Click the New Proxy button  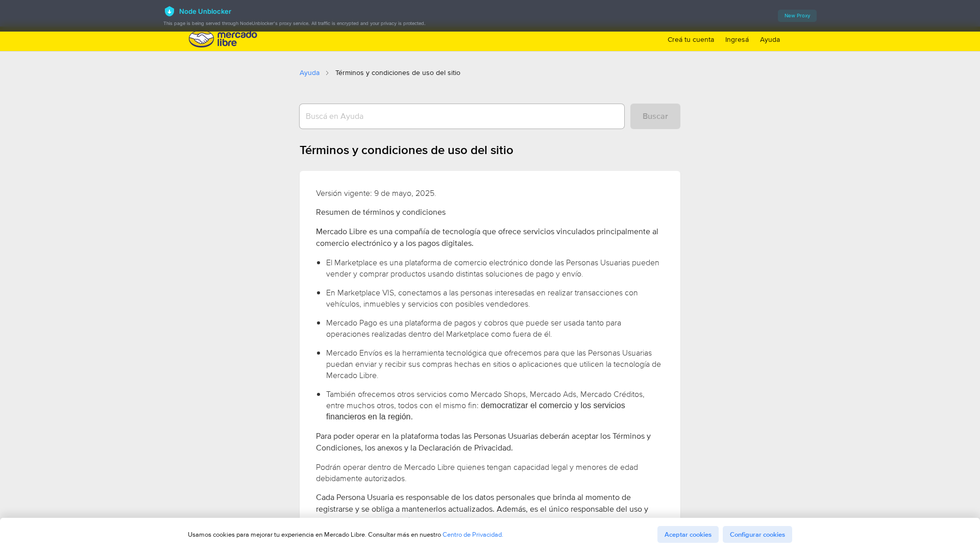pyautogui.click(x=797, y=16)
